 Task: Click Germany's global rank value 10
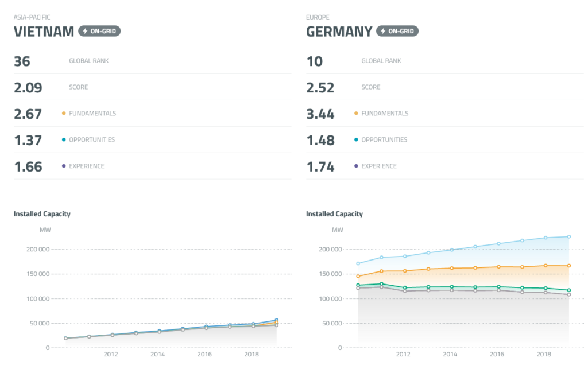314,61
